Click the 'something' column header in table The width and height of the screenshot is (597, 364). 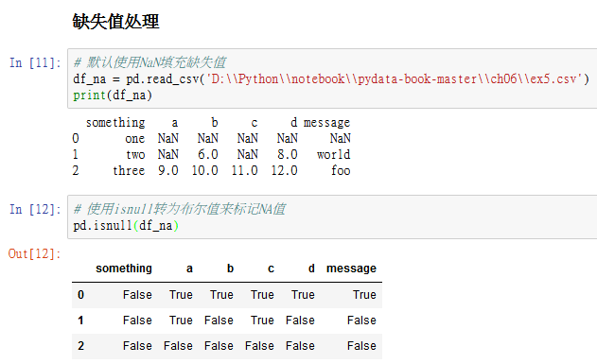point(124,269)
